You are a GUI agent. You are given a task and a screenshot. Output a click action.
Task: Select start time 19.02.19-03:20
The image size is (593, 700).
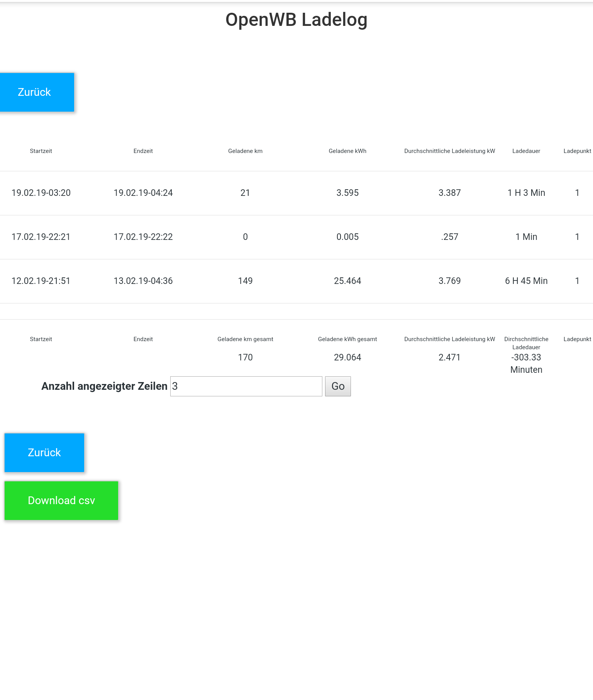[x=41, y=193]
